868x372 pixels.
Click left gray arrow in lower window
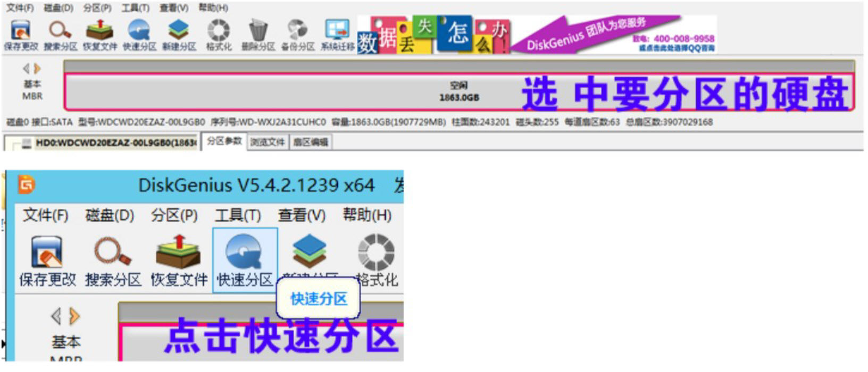56,317
